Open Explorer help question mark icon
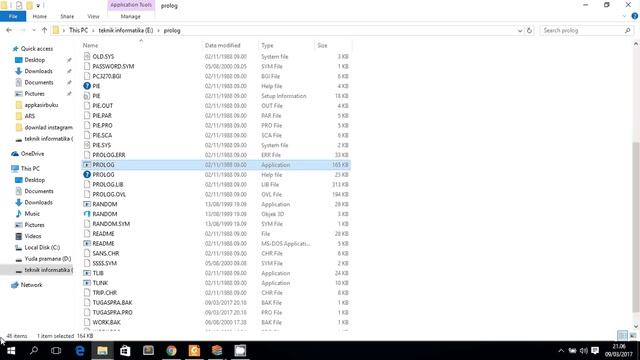This screenshot has width=640, height=360. 635,16
